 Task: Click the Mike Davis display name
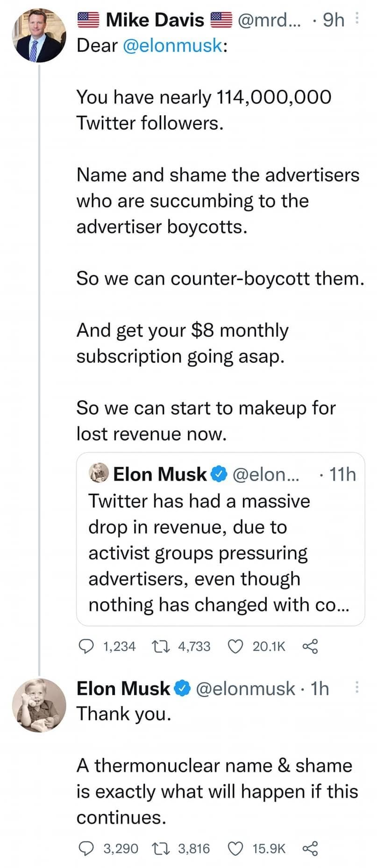[x=155, y=20]
